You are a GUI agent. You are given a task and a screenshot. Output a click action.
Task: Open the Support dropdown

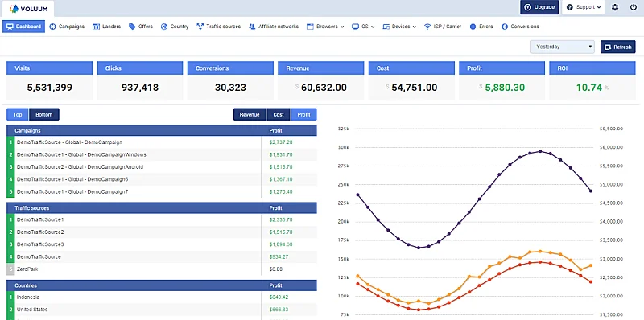(583, 7)
